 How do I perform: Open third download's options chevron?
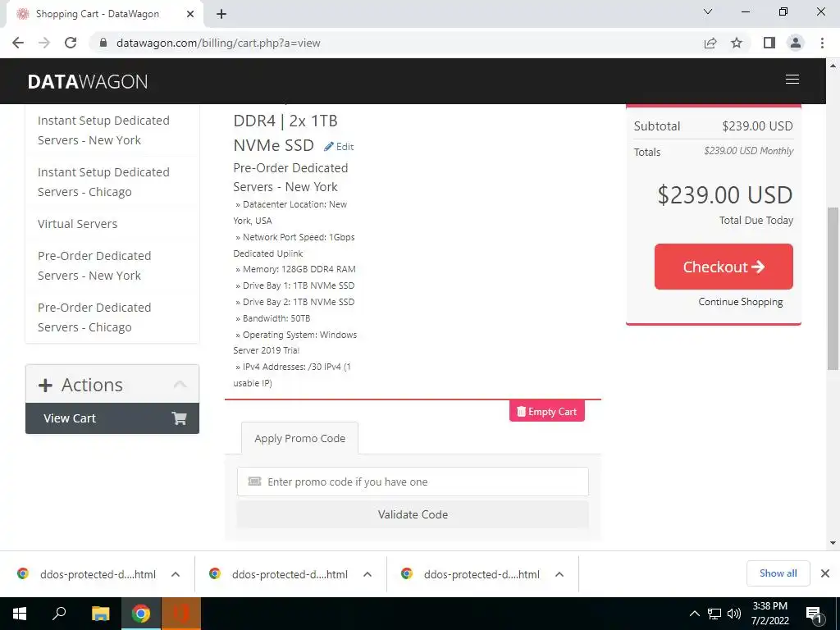pos(559,574)
